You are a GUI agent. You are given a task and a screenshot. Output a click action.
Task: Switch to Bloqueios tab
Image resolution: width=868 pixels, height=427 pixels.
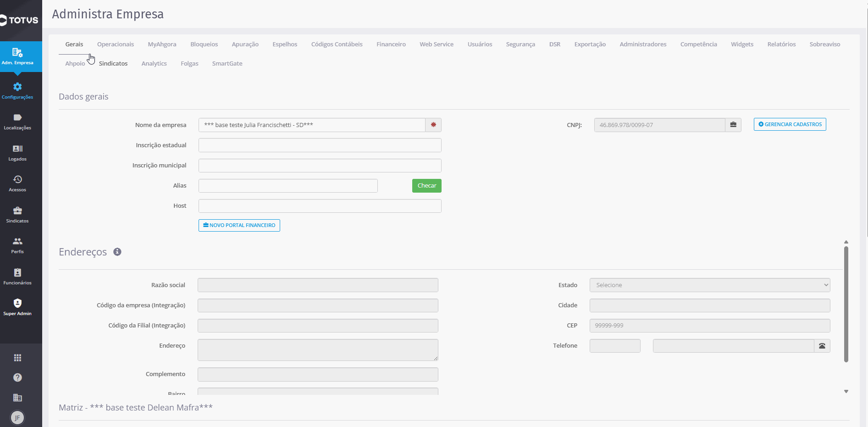click(x=204, y=44)
